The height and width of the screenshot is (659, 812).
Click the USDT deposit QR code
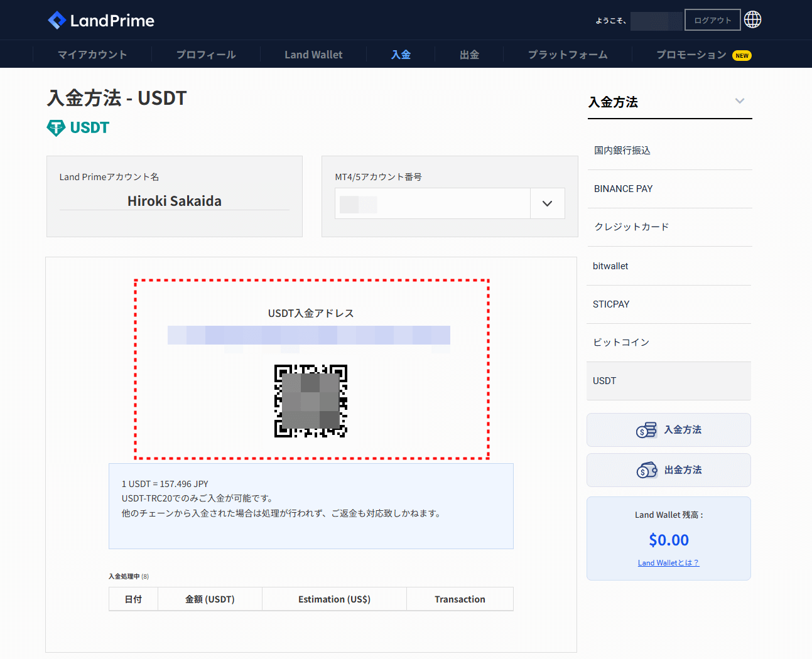tap(311, 401)
